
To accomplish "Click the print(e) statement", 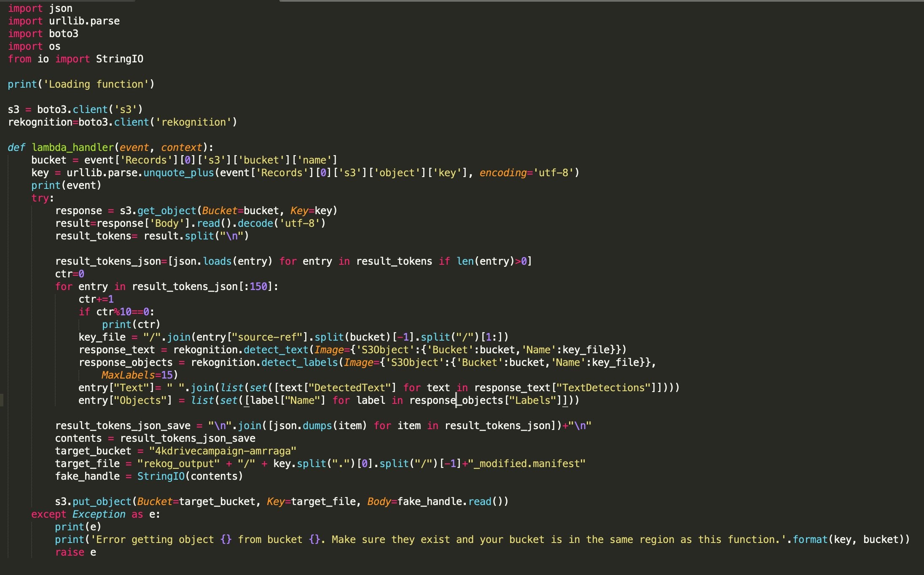I will point(78,527).
